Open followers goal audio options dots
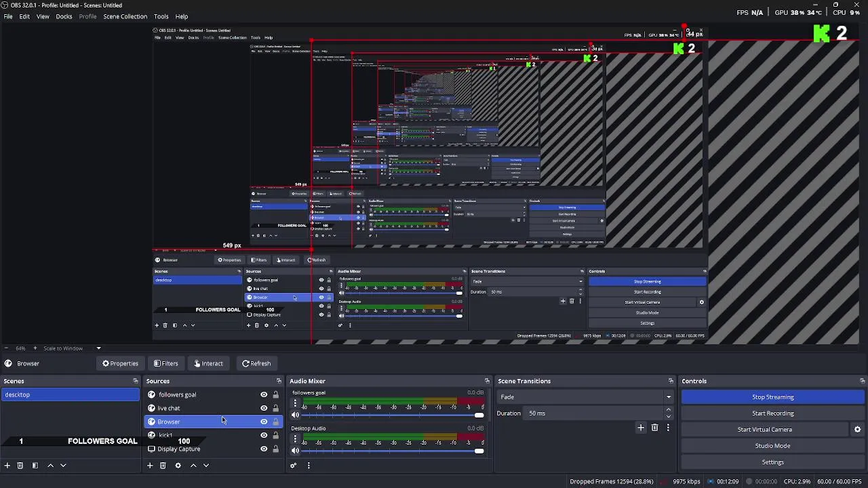 (x=295, y=403)
